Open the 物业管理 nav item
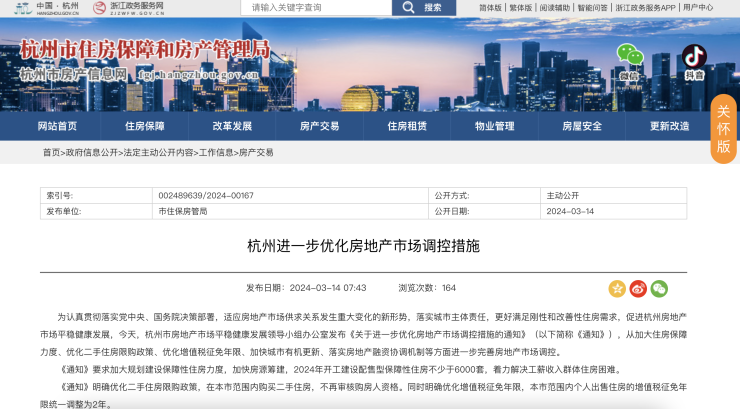 tap(494, 126)
